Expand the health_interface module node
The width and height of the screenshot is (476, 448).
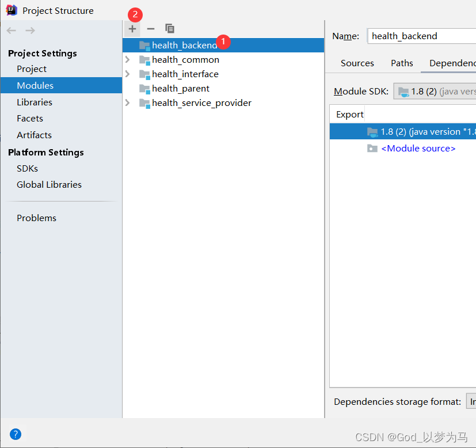click(x=128, y=74)
